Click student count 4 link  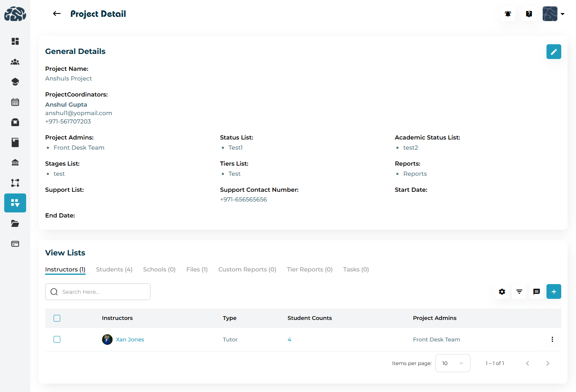(x=289, y=339)
